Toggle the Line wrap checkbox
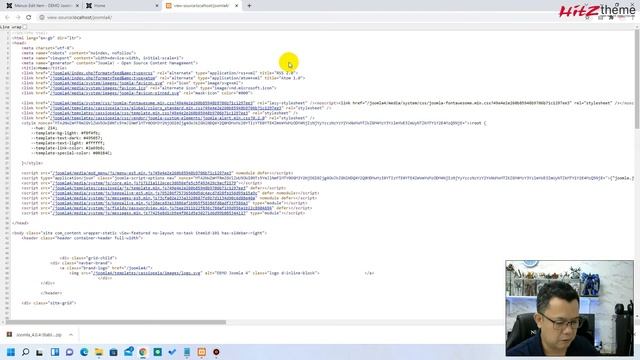The image size is (640, 360). point(25,27)
